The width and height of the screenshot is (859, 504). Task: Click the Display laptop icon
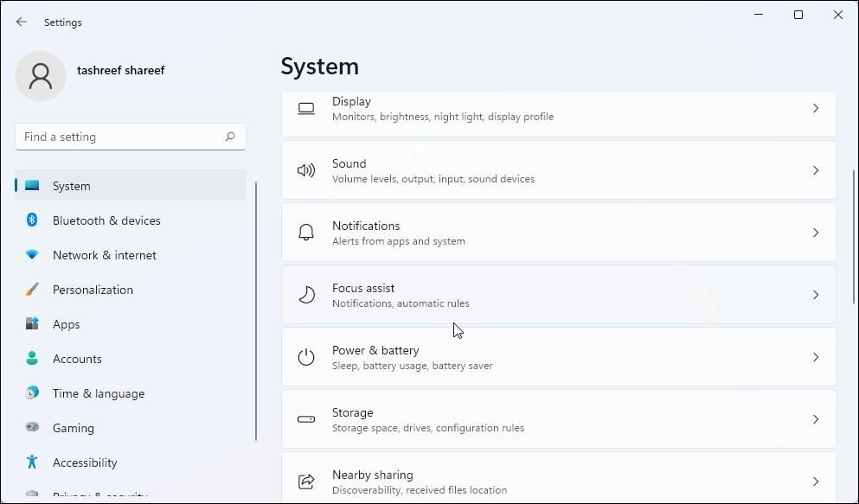click(306, 108)
